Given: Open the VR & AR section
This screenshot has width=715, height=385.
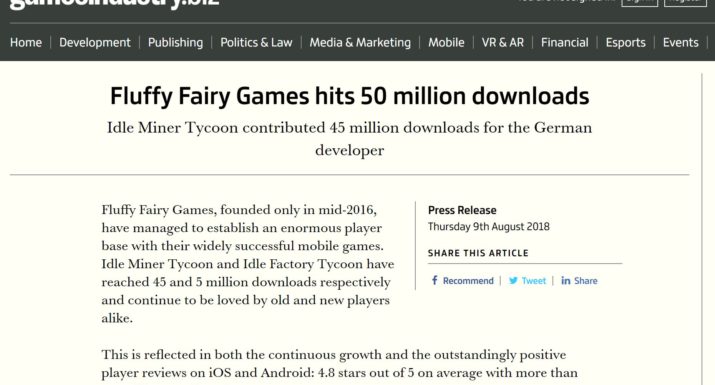Looking at the screenshot, I should (x=503, y=42).
